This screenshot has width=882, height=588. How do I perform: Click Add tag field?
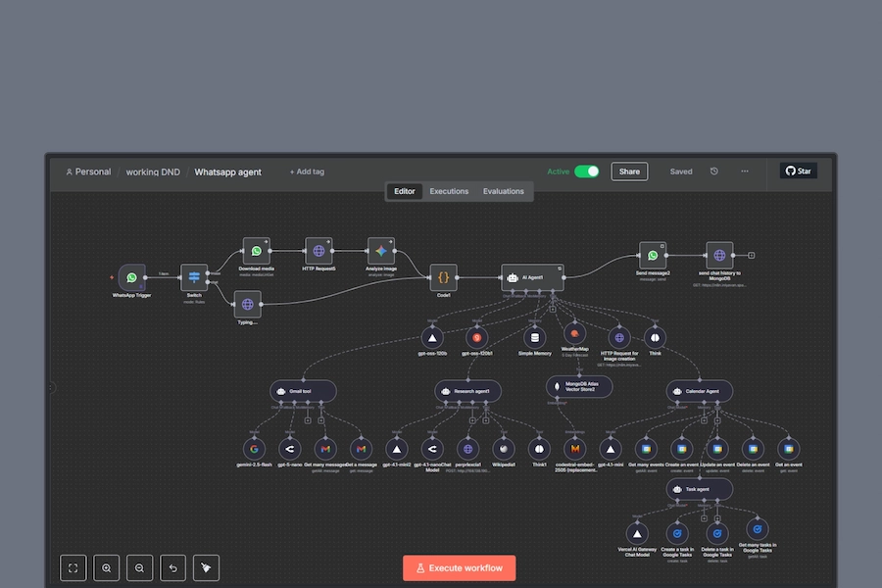click(x=307, y=171)
